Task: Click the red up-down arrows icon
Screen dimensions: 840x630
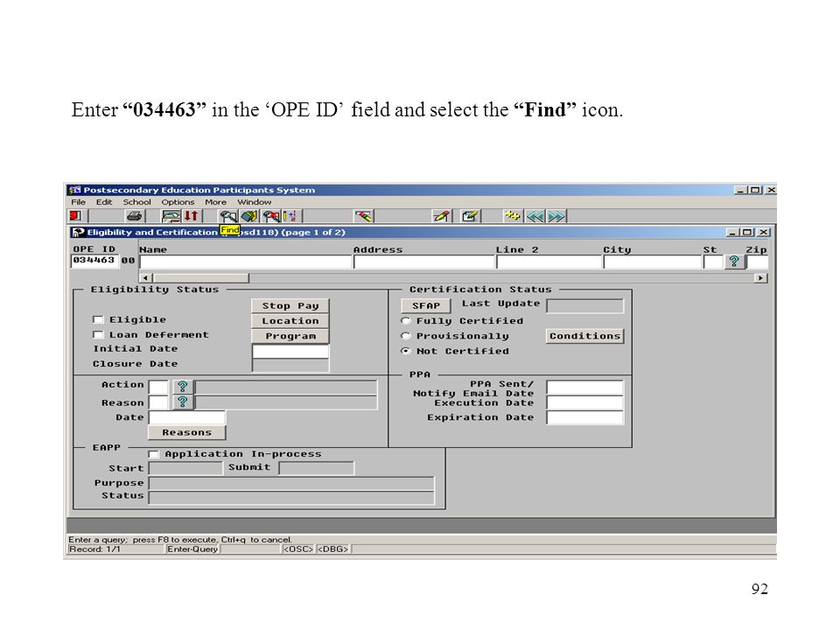Action: click(192, 216)
